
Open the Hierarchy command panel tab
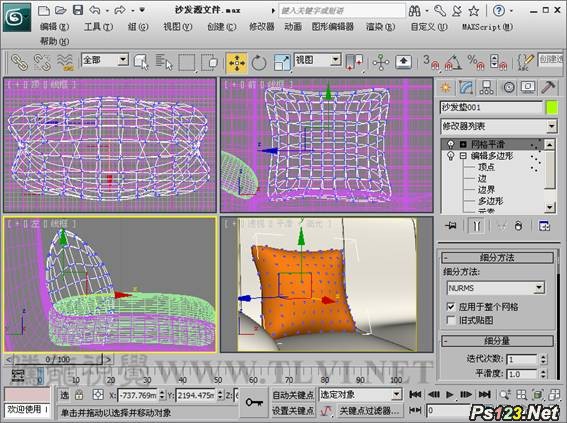pyautogui.click(x=486, y=87)
